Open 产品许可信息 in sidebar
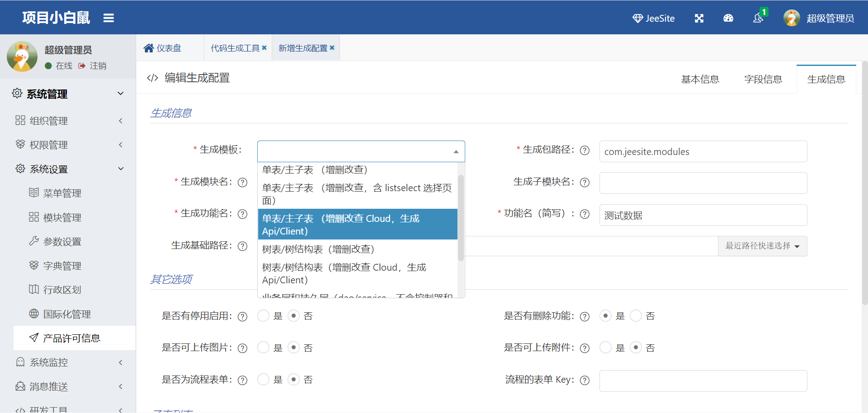 coord(75,338)
